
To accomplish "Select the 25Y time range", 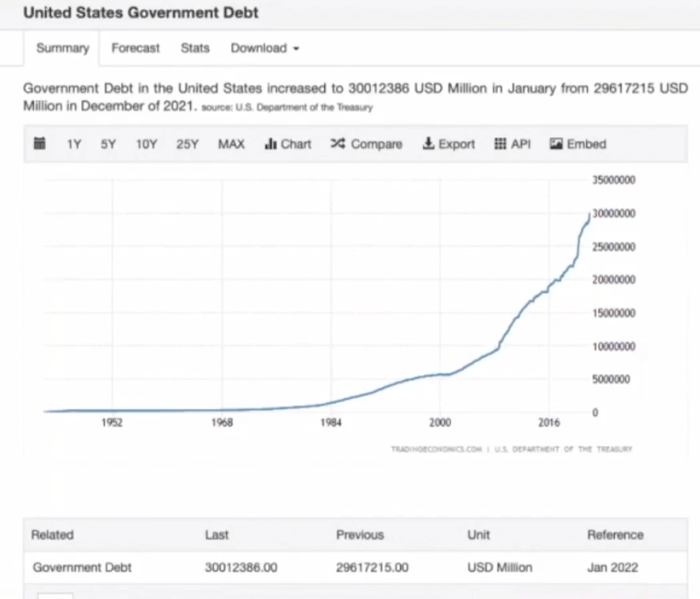I will (x=187, y=144).
